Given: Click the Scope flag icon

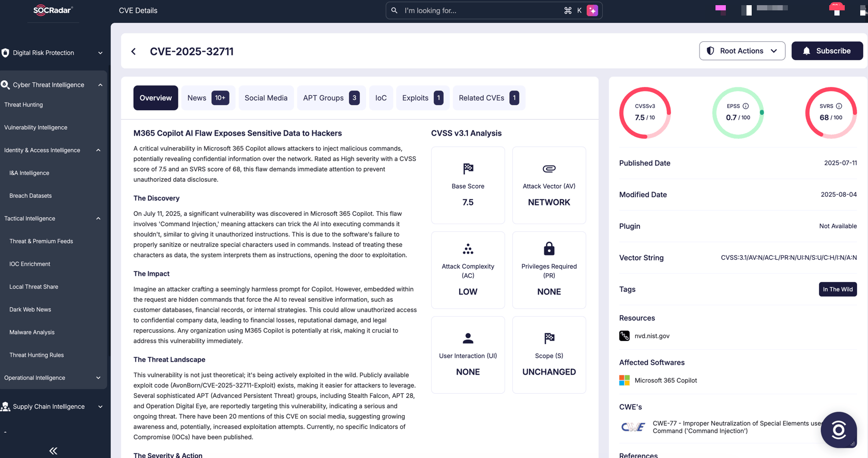Looking at the screenshot, I should tap(549, 338).
